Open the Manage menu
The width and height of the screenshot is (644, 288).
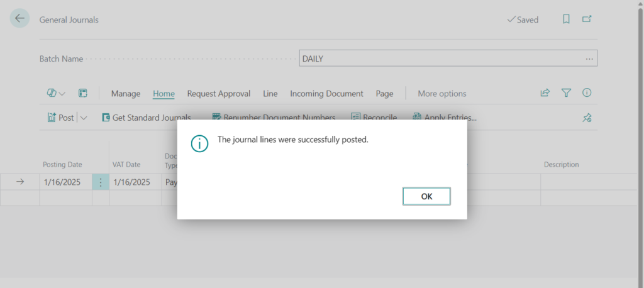pyautogui.click(x=126, y=94)
